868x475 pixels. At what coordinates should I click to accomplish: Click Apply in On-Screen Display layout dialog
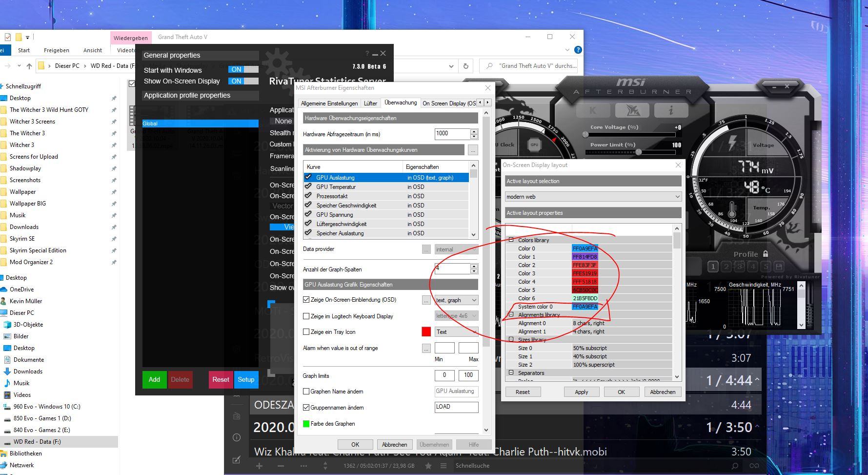tap(581, 392)
